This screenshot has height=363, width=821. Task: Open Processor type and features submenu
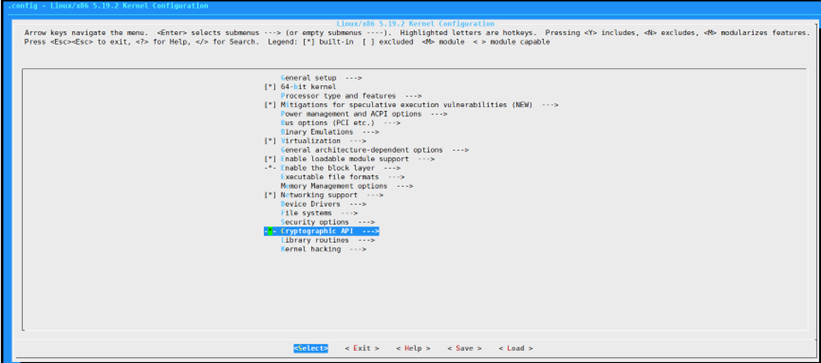point(351,96)
